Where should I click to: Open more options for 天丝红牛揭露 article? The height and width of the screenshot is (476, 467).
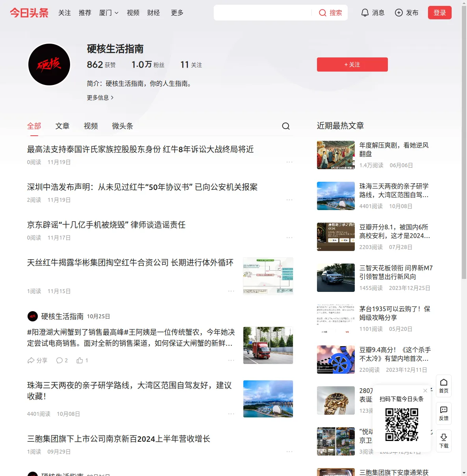click(x=231, y=291)
